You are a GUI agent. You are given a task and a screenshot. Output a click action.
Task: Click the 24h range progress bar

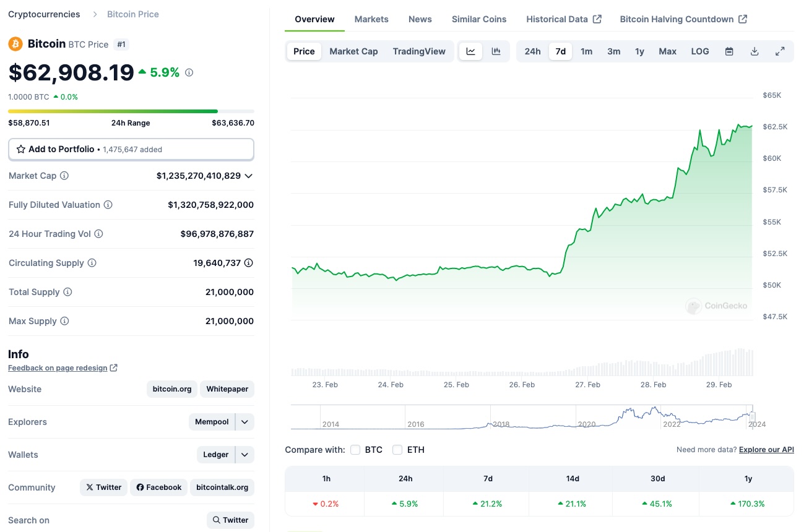[x=131, y=111]
